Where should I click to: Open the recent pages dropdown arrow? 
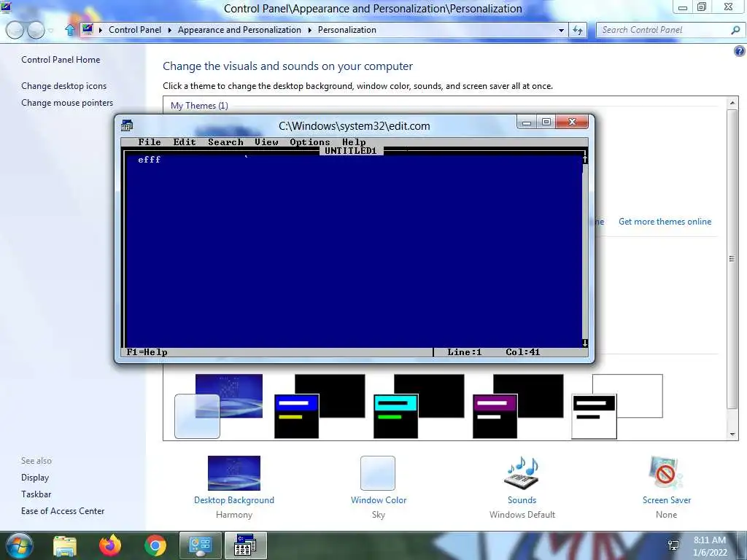coord(50,31)
